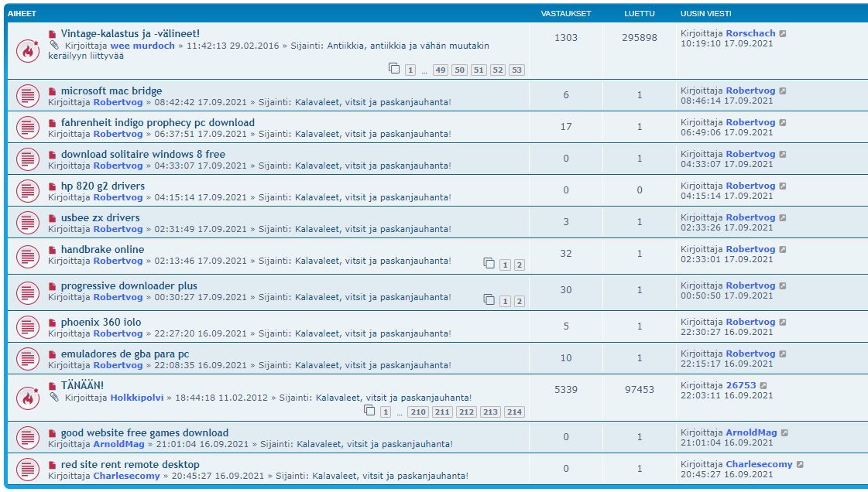Go to last post icon in usbee zx drivers row

click(783, 218)
